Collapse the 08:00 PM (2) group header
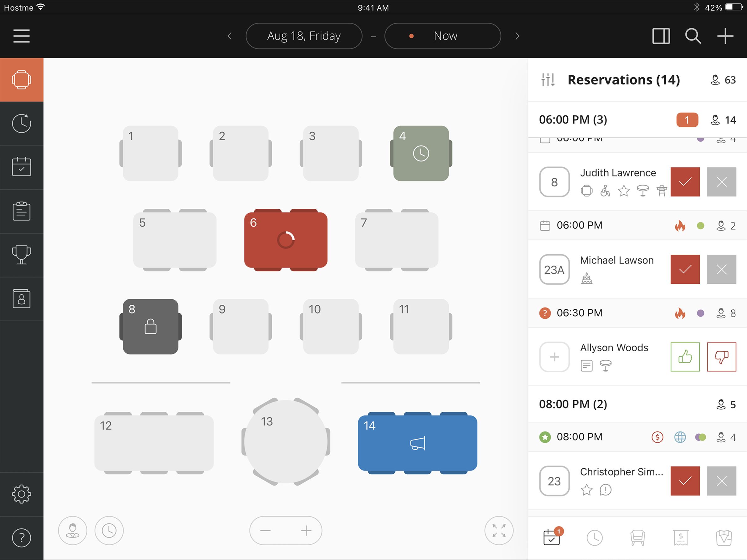 coord(637,404)
